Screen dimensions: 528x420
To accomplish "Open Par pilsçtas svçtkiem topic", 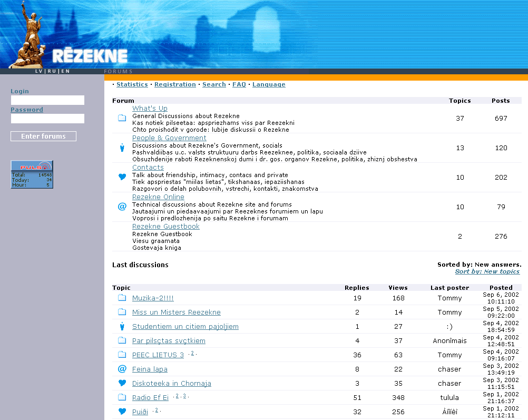I will (x=169, y=340).
